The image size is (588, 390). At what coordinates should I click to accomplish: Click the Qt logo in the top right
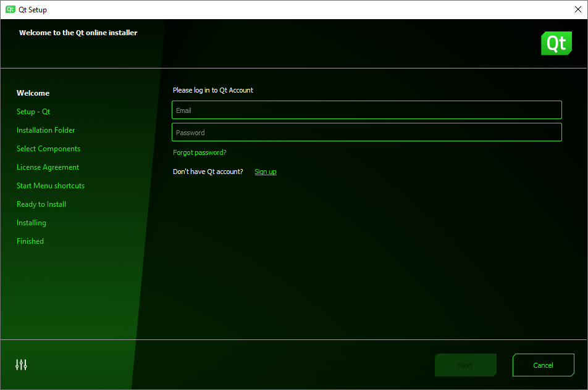click(556, 43)
